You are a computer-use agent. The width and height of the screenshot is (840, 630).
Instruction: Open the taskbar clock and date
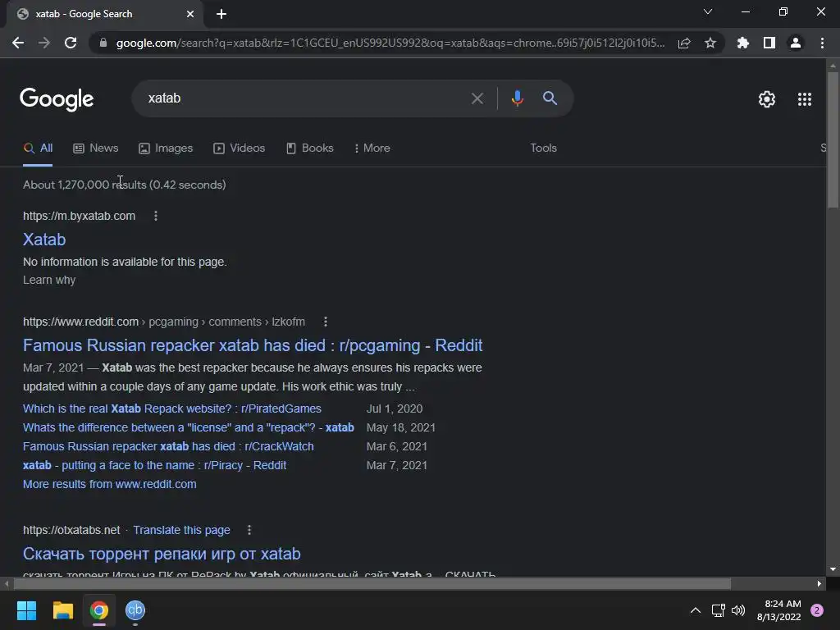point(779,610)
